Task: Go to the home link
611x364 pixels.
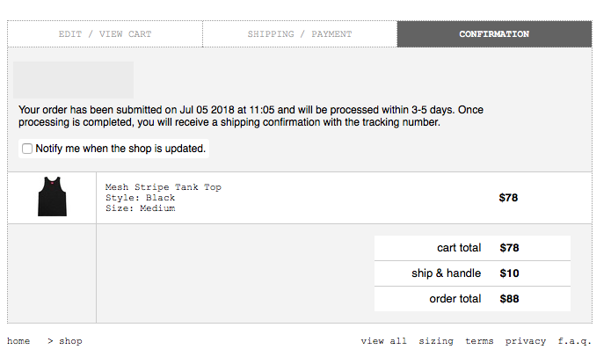Action: [x=18, y=341]
